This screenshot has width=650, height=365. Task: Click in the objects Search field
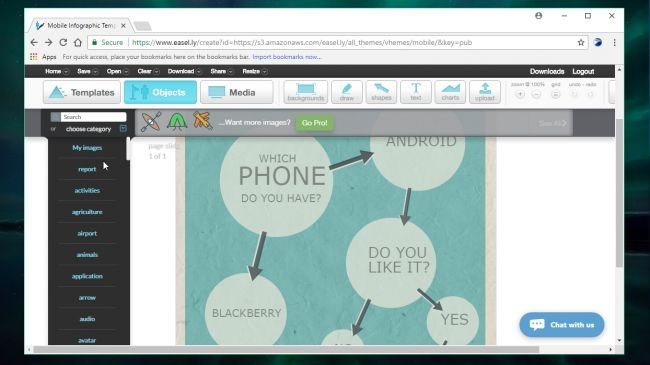[93, 117]
